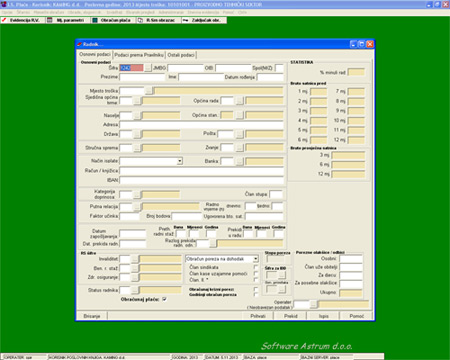The height and width of the screenshot is (360, 450).
Task: Click the Brisanje button
Action: pos(92,316)
